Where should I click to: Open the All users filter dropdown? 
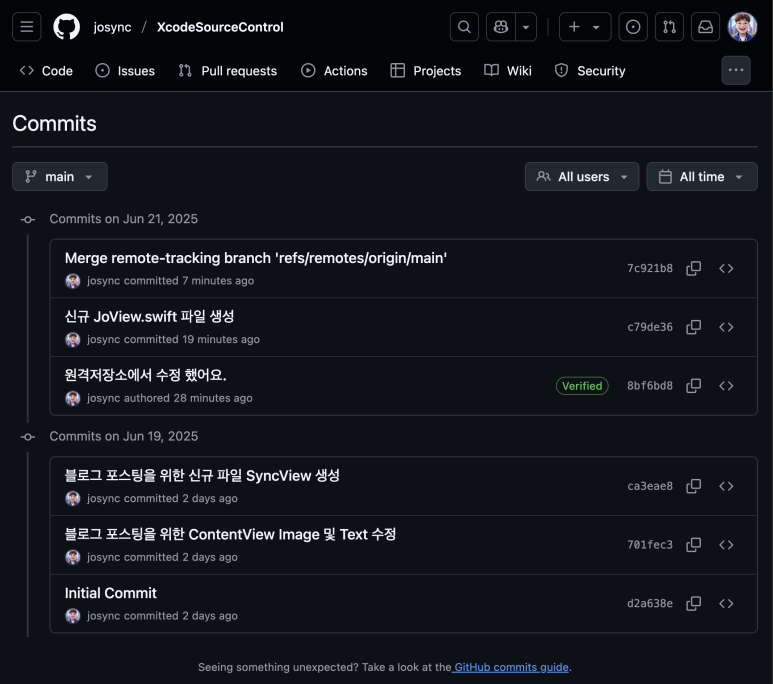click(582, 177)
